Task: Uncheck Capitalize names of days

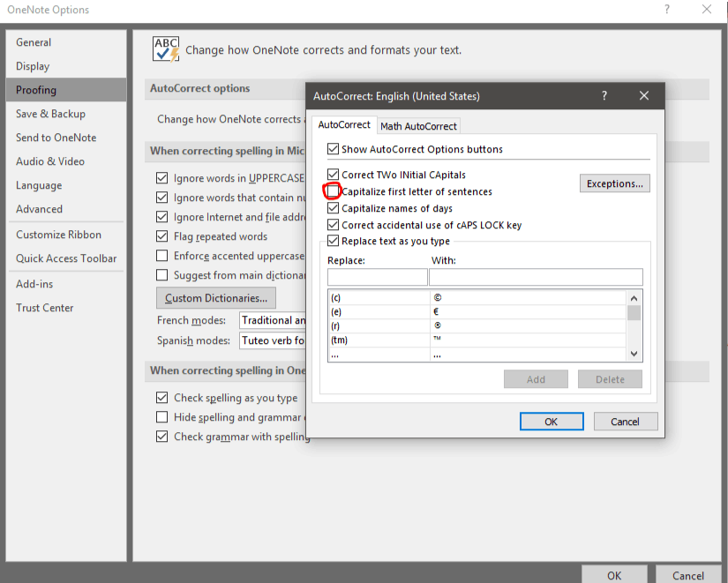Action: click(x=333, y=207)
